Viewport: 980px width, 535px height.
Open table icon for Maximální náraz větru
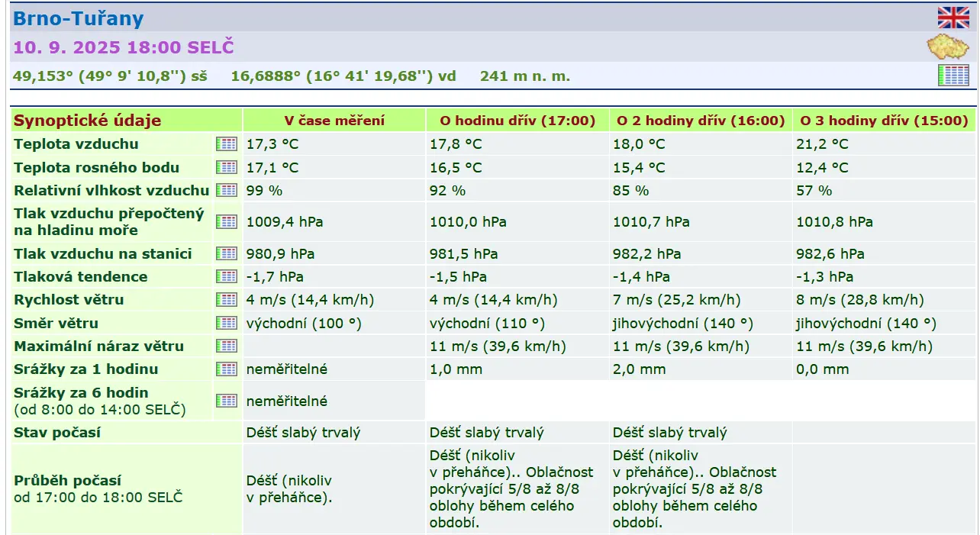pos(227,346)
